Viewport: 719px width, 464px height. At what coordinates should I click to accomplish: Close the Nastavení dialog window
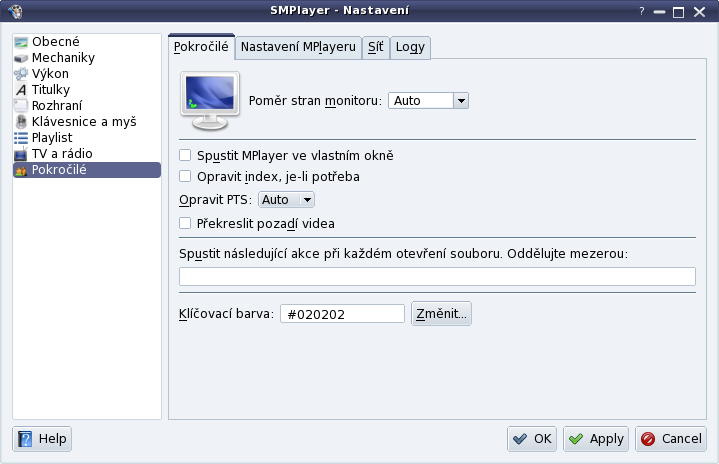(x=699, y=11)
